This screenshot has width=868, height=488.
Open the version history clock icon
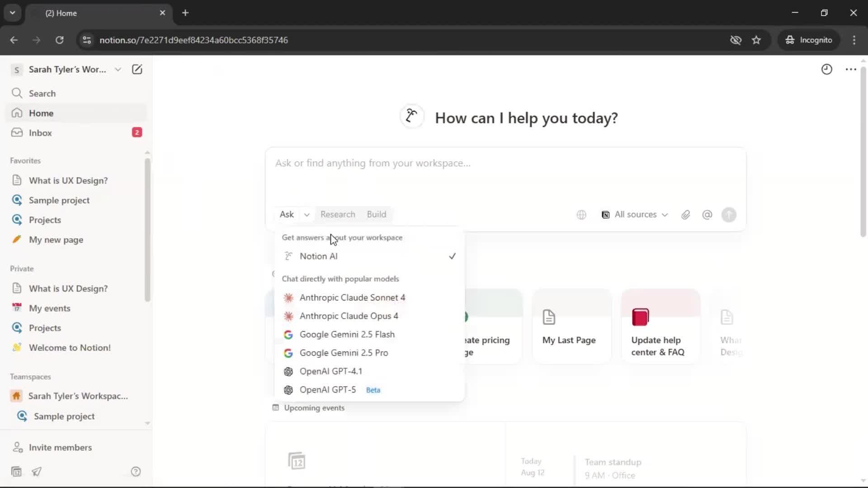pyautogui.click(x=826, y=69)
